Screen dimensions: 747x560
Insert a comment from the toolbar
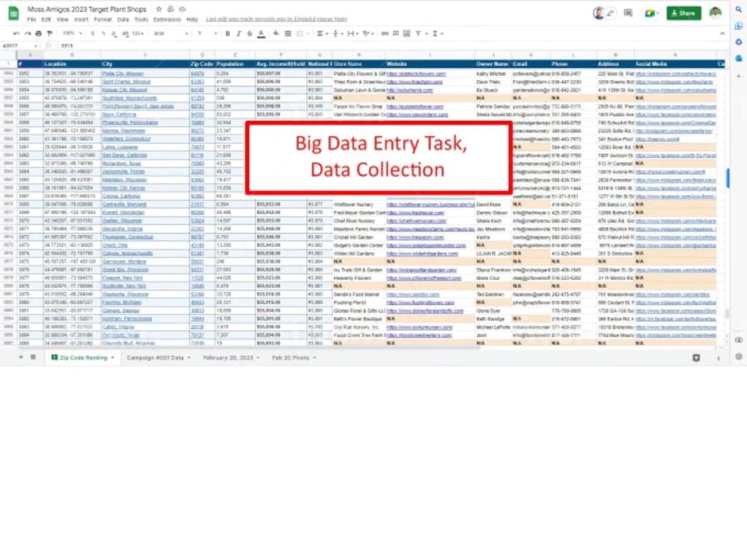(x=396, y=34)
